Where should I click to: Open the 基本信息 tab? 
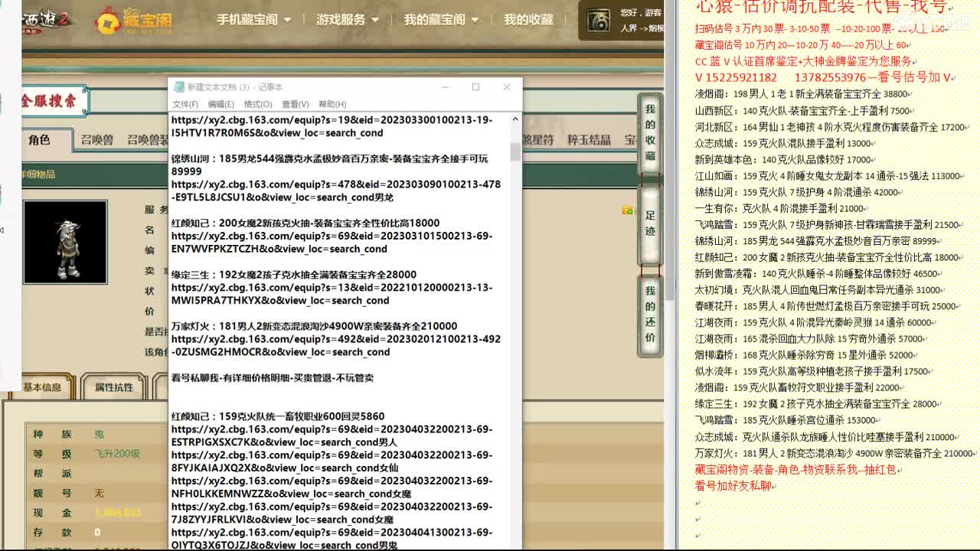click(x=41, y=387)
